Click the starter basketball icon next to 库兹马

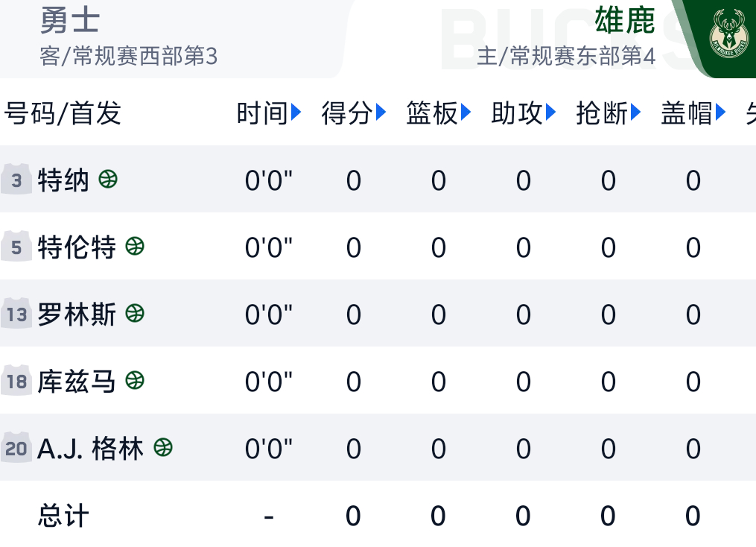click(x=133, y=381)
